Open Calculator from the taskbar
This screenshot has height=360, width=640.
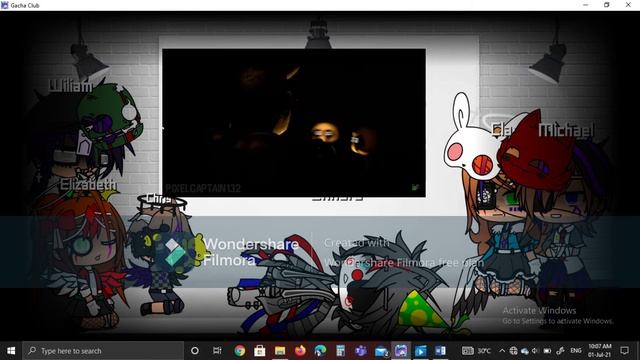pos(340,351)
